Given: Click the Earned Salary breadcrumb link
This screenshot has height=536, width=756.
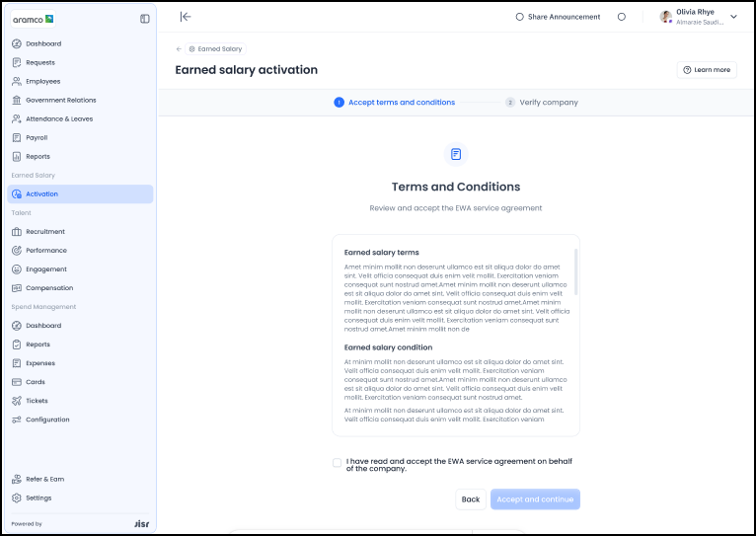Looking at the screenshot, I should pos(219,48).
